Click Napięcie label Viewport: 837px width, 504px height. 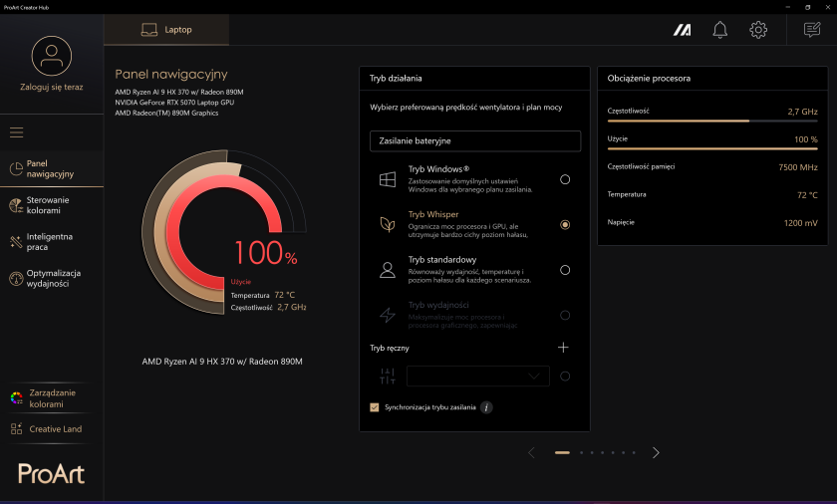(x=620, y=222)
